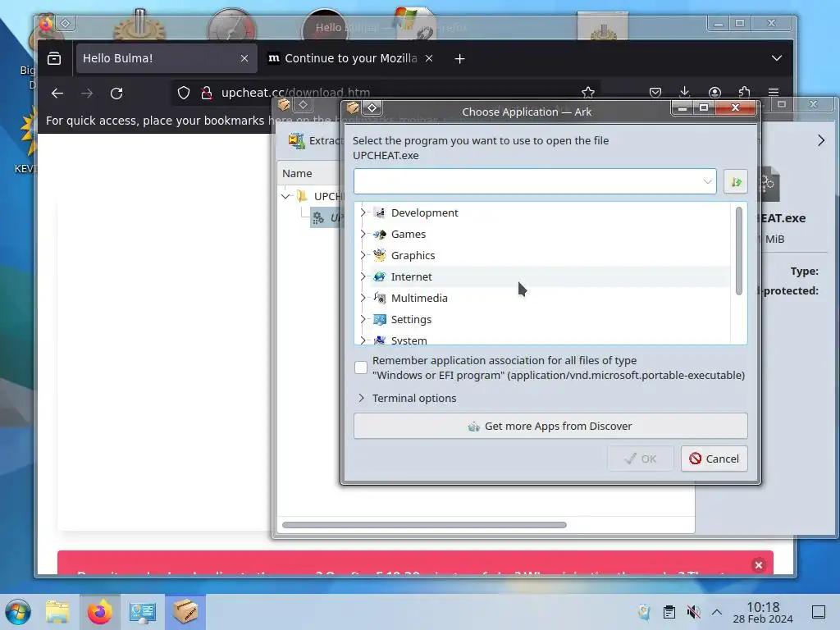Viewport: 840px width, 630px height.
Task: Expand the Multimedia category
Action: pos(363,298)
